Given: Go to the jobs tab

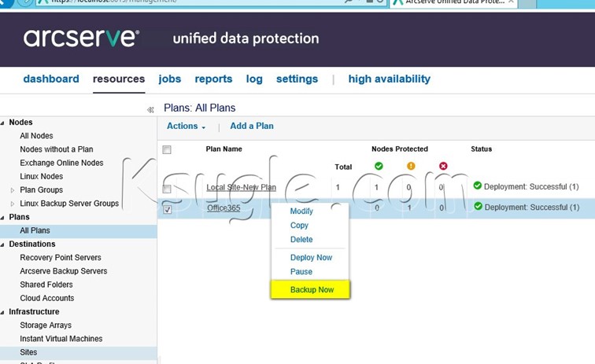Looking at the screenshot, I should pyautogui.click(x=170, y=79).
